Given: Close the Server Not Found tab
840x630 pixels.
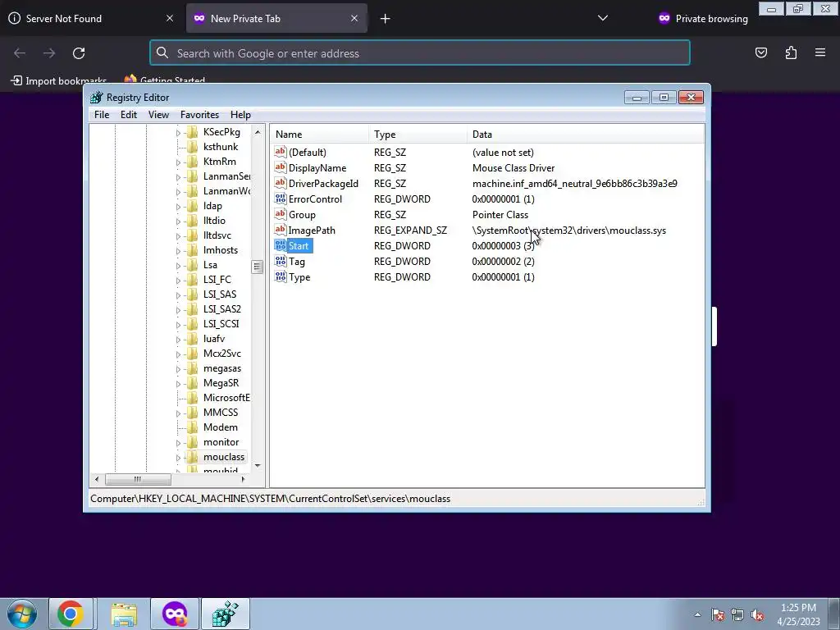Looking at the screenshot, I should point(169,18).
